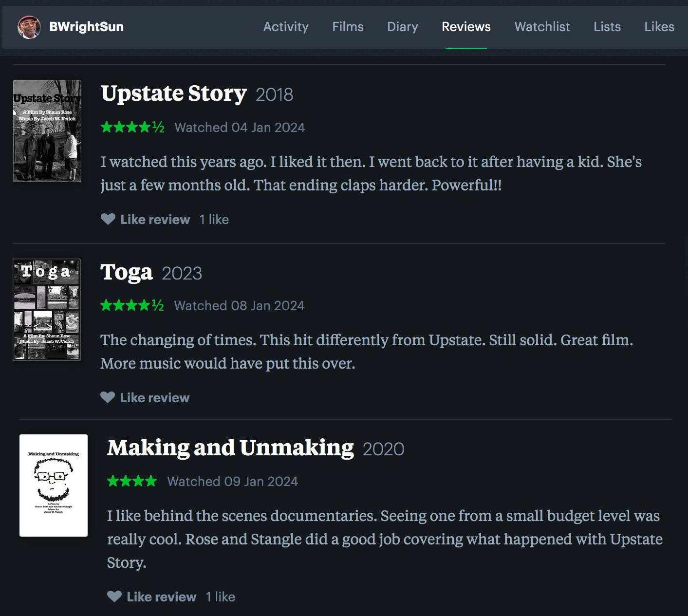Viewport: 688px width, 616px height.
Task: Open the Watchlist tab
Action: (542, 27)
